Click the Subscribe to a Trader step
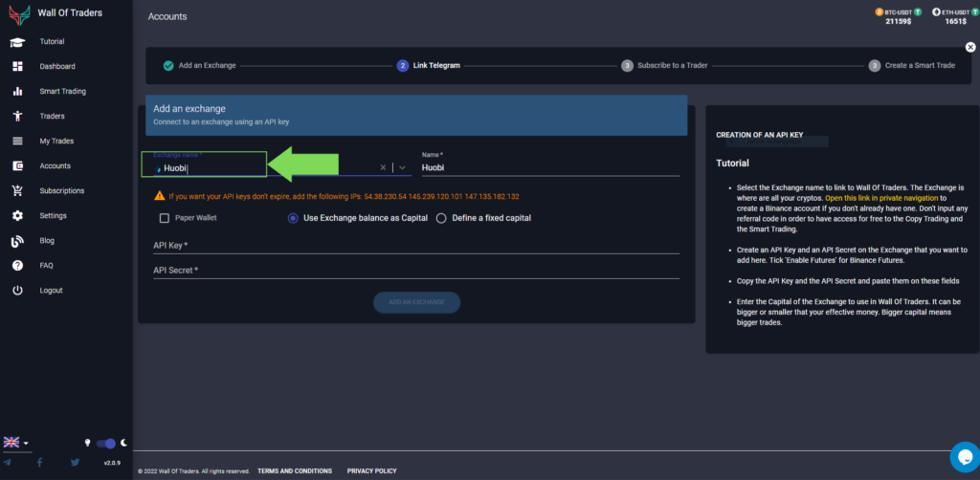This screenshot has width=980, height=480. [x=665, y=66]
